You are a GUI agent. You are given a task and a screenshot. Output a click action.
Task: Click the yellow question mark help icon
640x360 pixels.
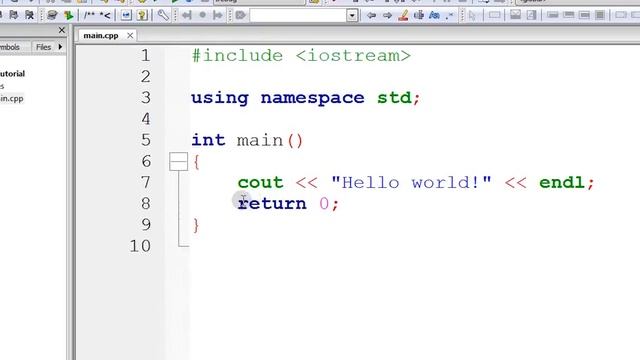(x=142, y=16)
